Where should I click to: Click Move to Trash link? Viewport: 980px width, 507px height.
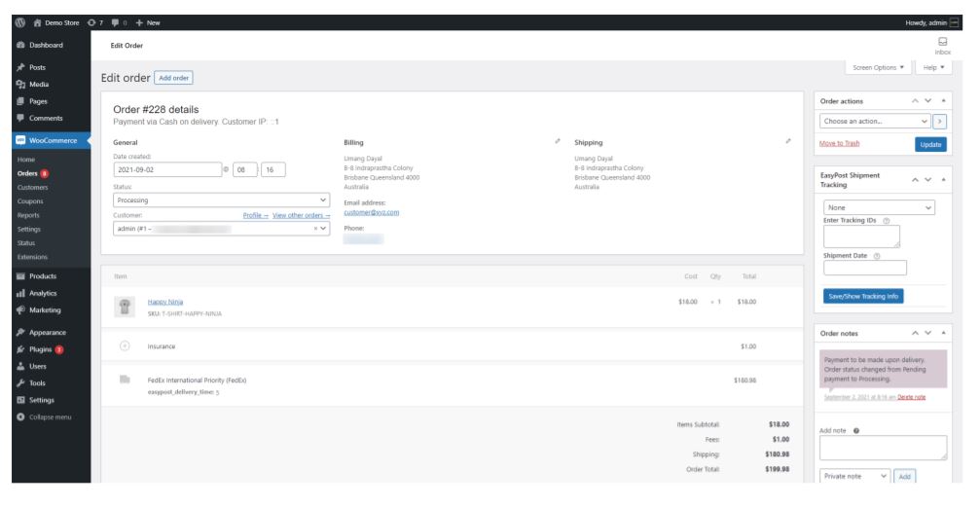coord(839,144)
